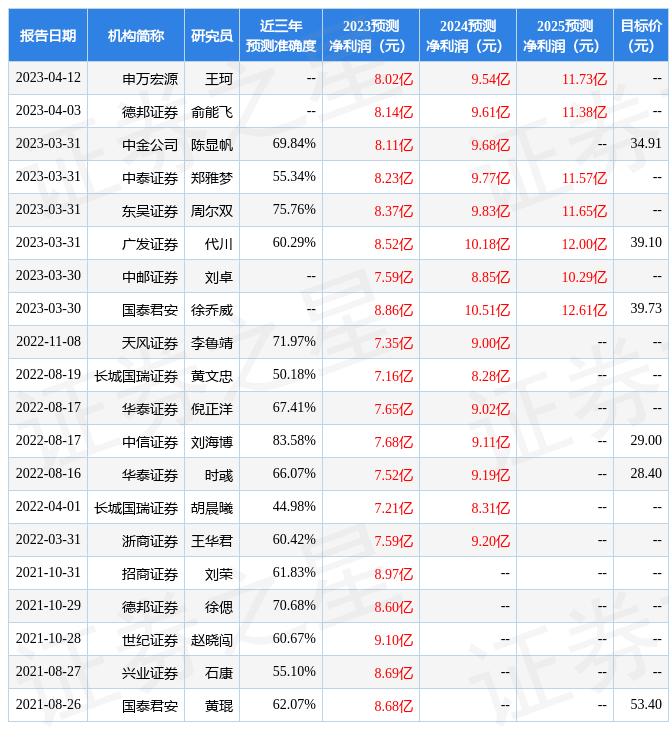Click the 9.20亿 forecast value
The width and height of the screenshot is (669, 730).
pos(490,542)
